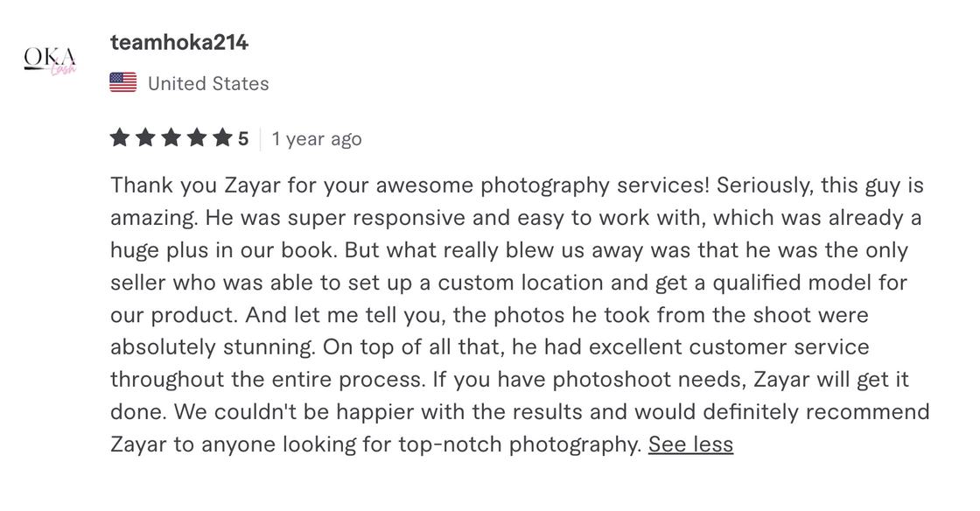Click the OKA Lash profile avatar
The height and width of the screenshot is (511, 980).
coord(49,58)
